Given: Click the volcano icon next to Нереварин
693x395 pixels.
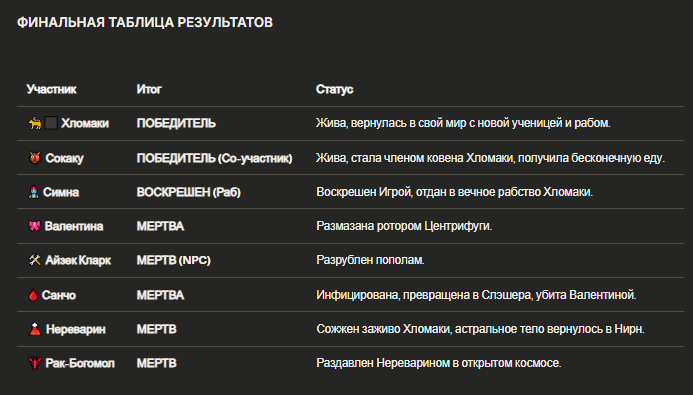Looking at the screenshot, I should [x=35, y=329].
